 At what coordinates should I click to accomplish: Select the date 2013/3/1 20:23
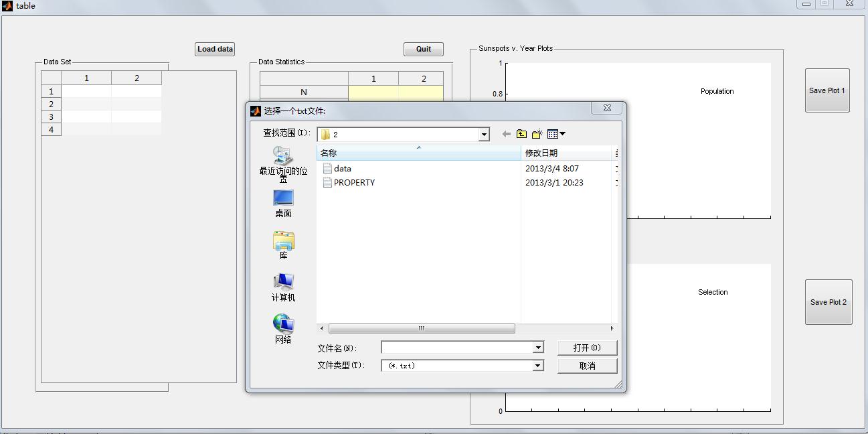(554, 182)
